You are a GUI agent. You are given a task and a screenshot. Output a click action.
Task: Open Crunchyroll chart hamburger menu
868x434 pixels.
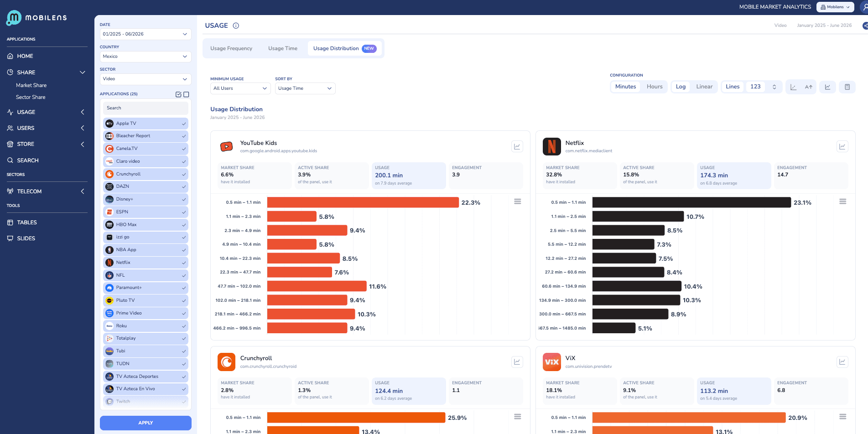pos(517,417)
